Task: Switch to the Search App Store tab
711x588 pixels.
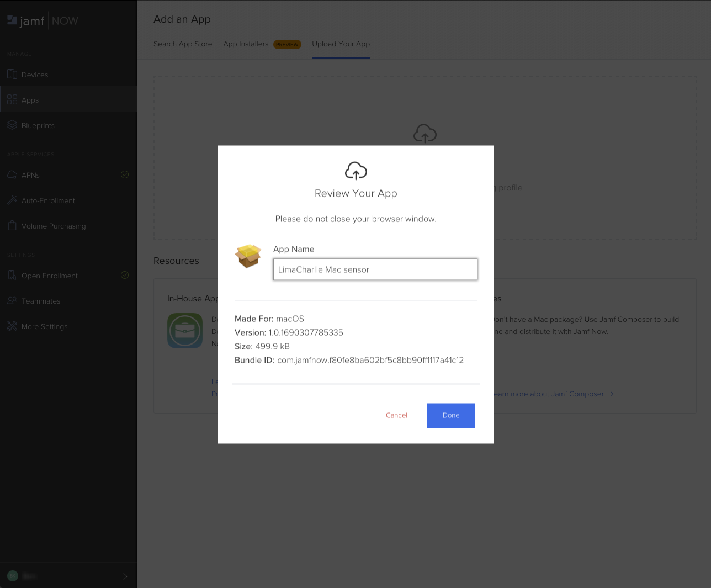Action: 183,44
